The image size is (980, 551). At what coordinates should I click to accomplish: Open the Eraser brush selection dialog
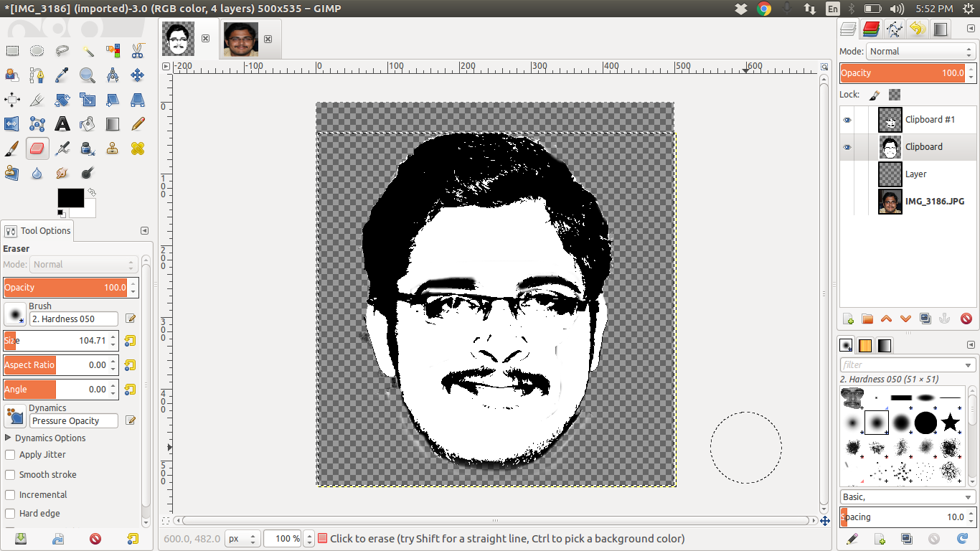14,314
